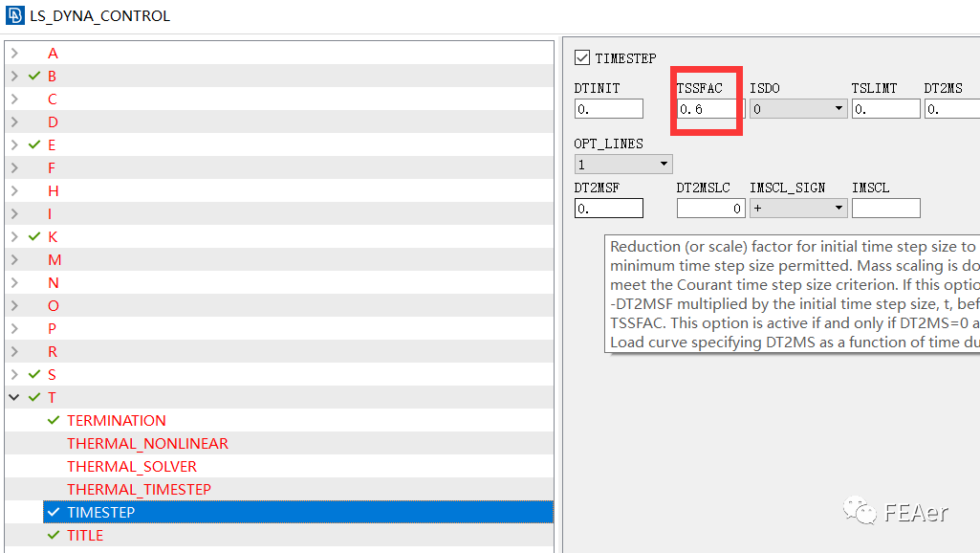Click the IMSCL input field
This screenshot has height=553, width=980.
tap(885, 209)
